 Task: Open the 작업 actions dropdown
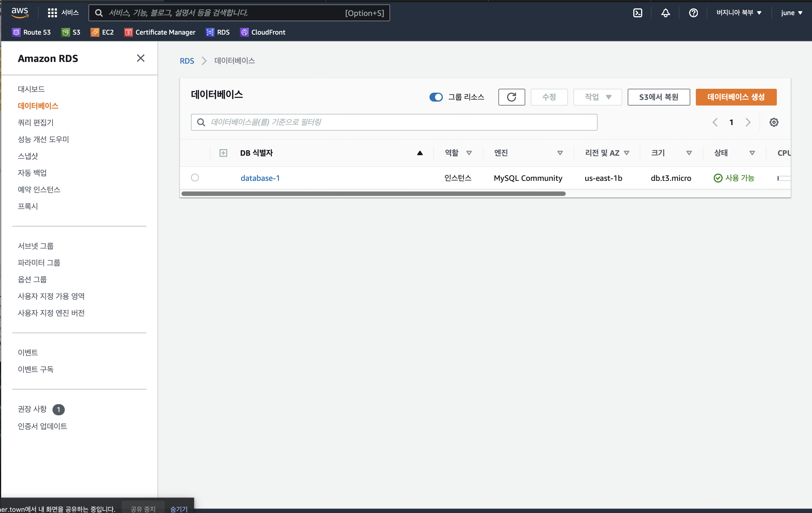tap(598, 97)
